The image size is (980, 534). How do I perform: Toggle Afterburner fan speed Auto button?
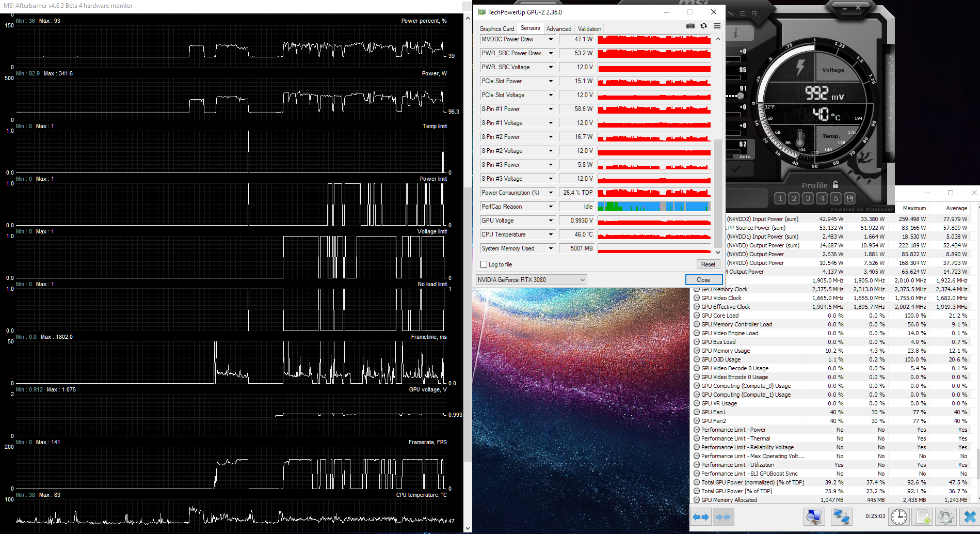[745, 156]
